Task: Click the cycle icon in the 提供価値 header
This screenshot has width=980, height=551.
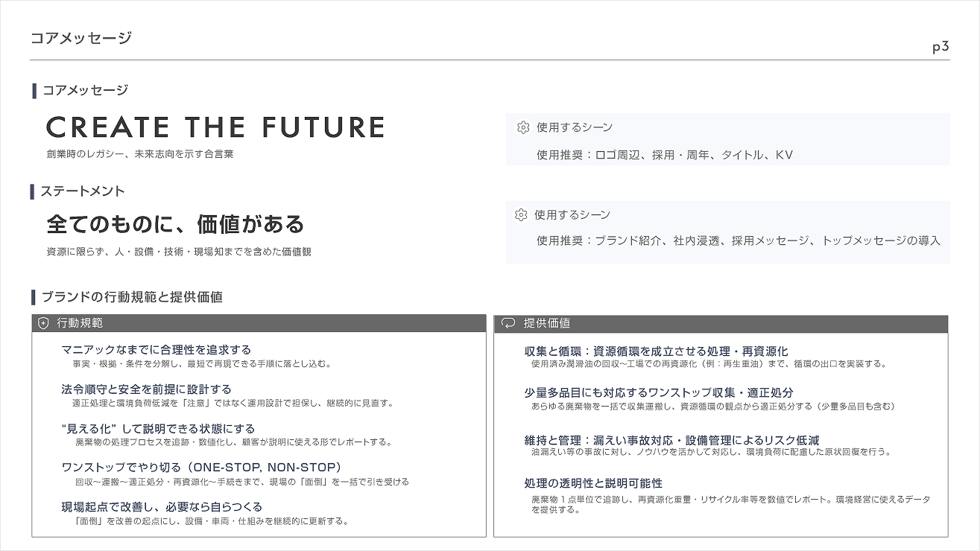Action: pyautogui.click(x=508, y=323)
